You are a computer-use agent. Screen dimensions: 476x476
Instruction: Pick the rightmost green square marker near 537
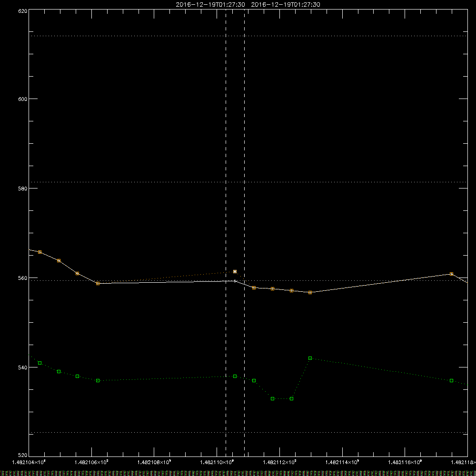451,381
